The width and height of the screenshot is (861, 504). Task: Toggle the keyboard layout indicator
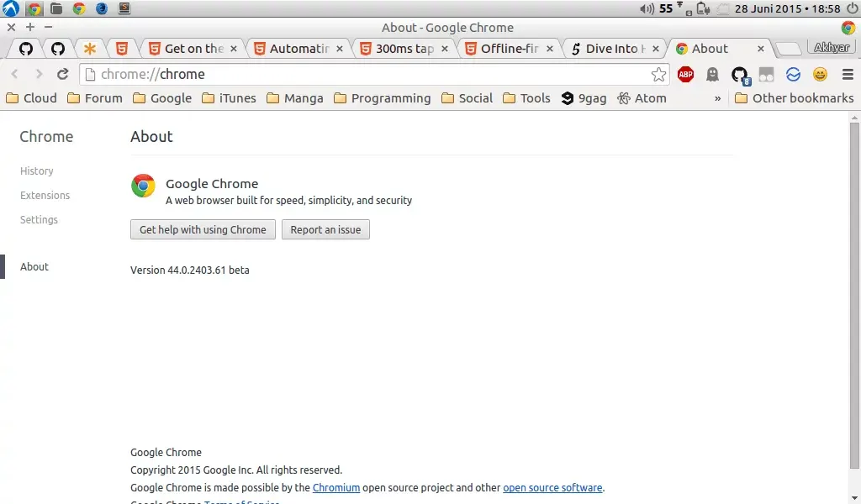coord(689,12)
